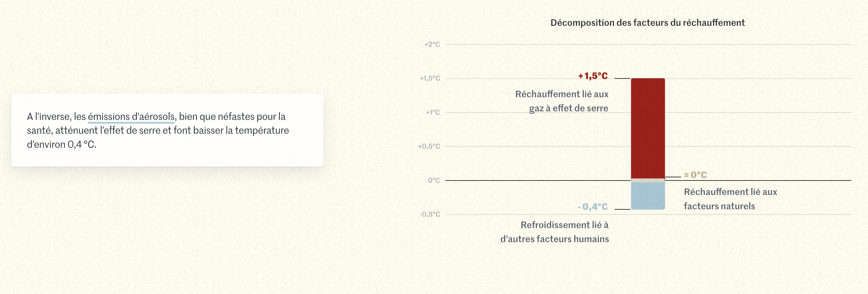
Task: Click the '0°C' axis tick label
Action: tap(434, 180)
